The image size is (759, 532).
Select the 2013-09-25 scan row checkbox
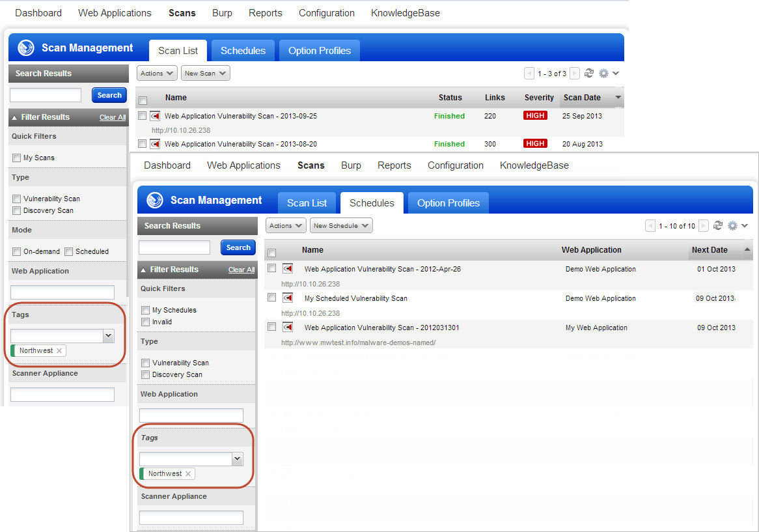click(143, 116)
